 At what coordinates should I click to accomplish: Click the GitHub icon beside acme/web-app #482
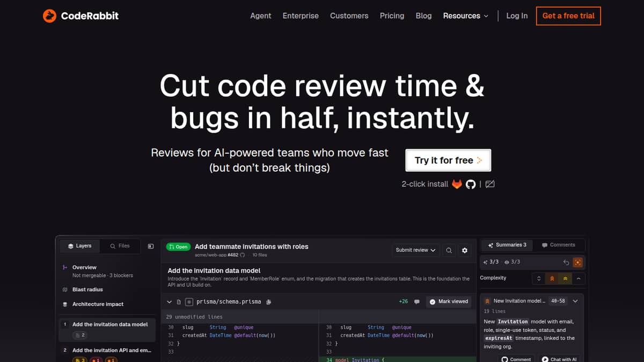coord(242,255)
